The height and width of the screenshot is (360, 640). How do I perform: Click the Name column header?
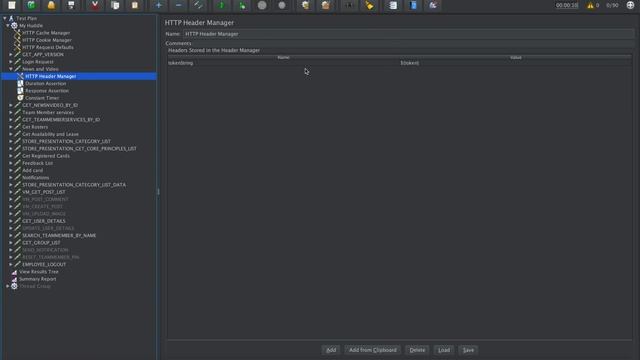point(283,58)
